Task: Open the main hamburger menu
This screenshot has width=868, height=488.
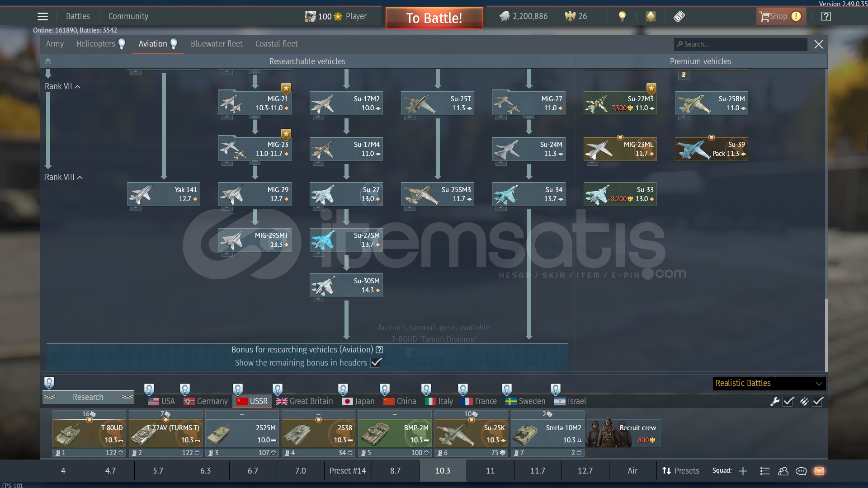Action: coord(42,17)
